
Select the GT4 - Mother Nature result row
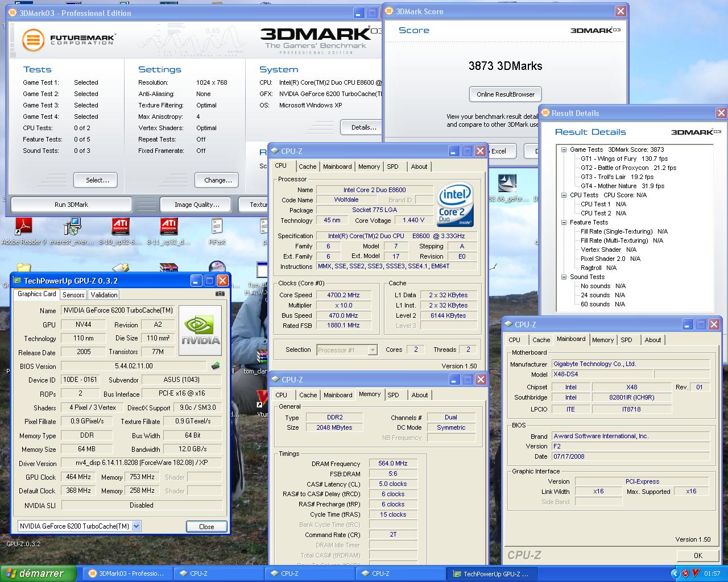click(x=622, y=186)
